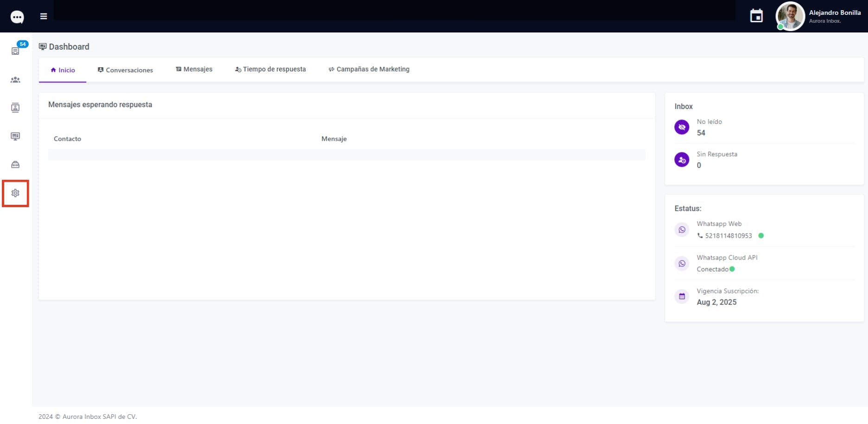Click the Sin Respuesta purple icon
868x424 pixels.
pyautogui.click(x=682, y=159)
